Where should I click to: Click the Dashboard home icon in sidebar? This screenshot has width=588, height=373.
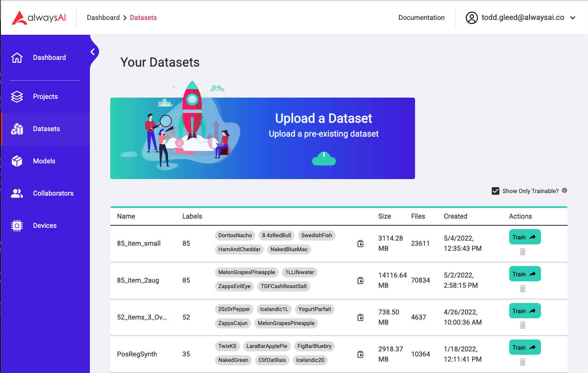[17, 58]
